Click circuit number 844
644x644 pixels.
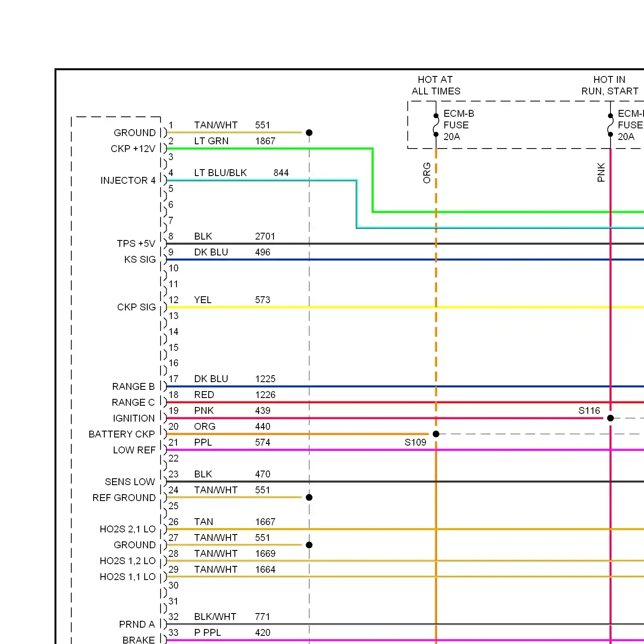pos(281,173)
